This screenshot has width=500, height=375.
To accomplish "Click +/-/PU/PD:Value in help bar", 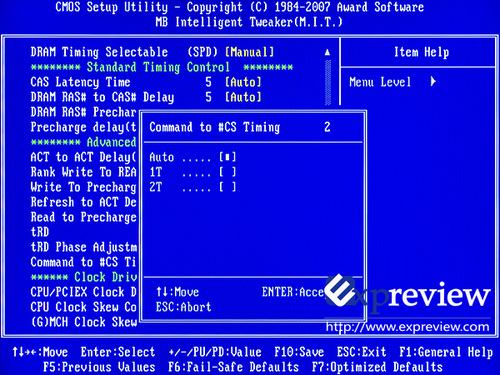I will point(215,352).
